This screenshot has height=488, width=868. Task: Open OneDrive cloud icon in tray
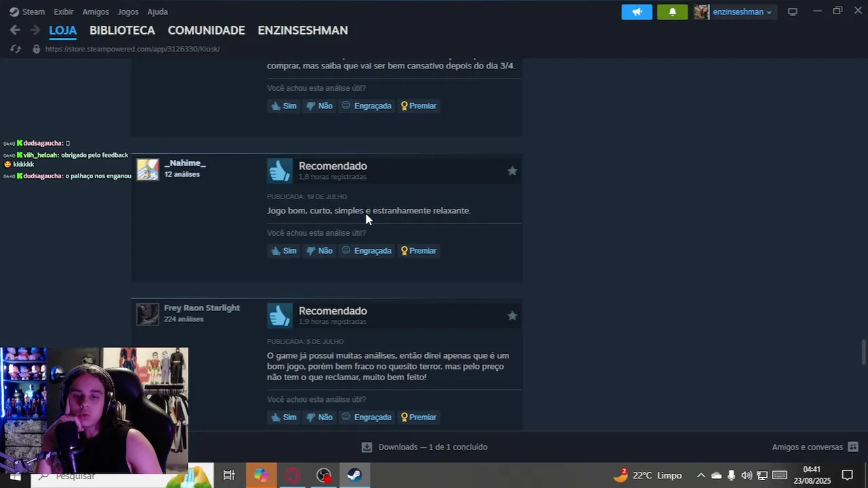click(716, 475)
